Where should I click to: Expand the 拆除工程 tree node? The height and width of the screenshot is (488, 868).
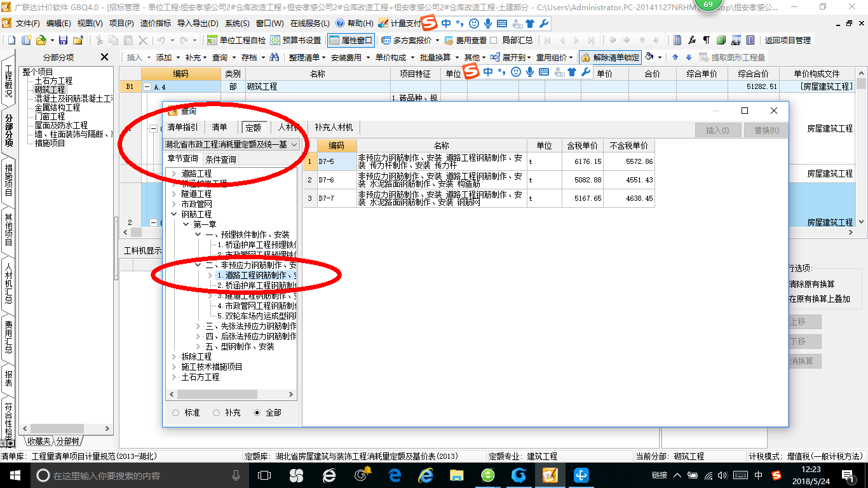pos(175,356)
